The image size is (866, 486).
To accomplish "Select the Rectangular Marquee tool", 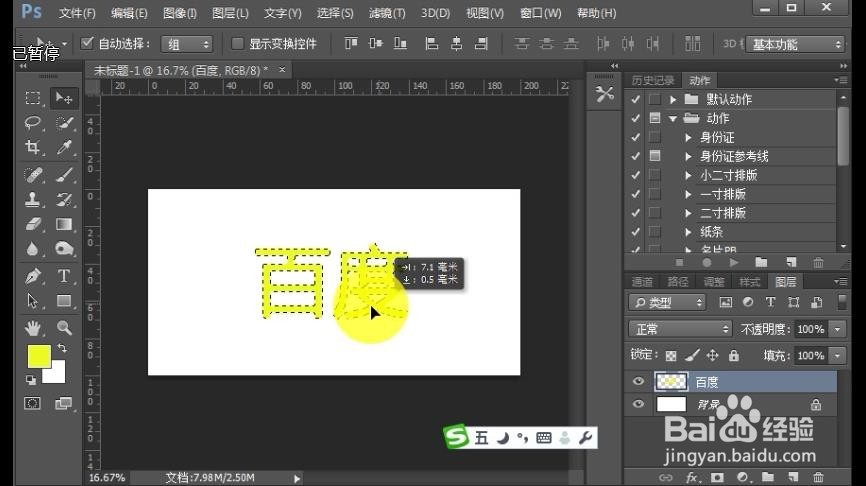I will point(33,98).
